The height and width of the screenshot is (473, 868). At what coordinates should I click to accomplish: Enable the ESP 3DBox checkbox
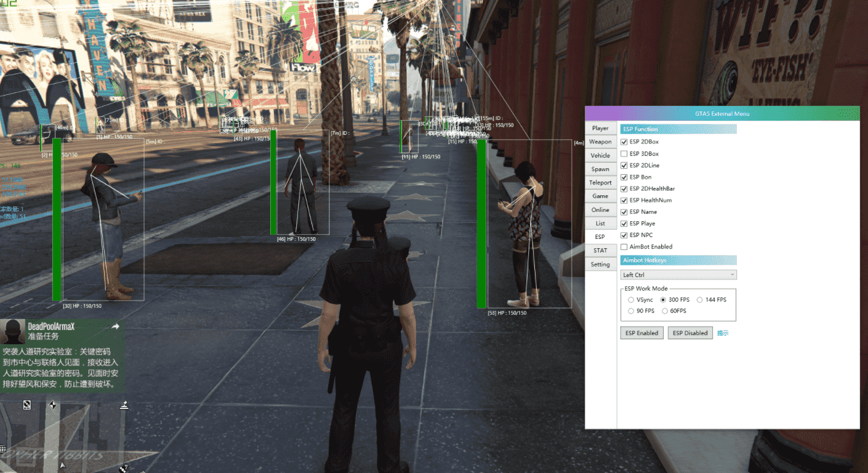pos(624,154)
